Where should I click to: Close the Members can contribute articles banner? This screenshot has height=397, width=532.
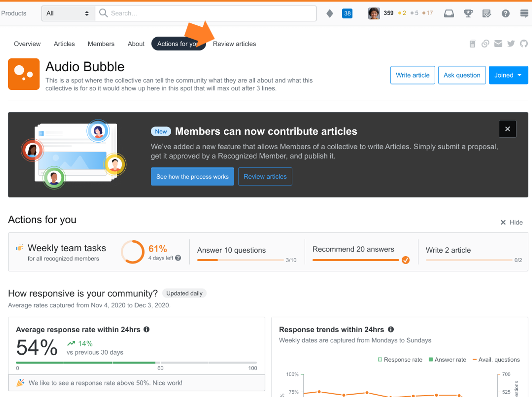coord(507,129)
